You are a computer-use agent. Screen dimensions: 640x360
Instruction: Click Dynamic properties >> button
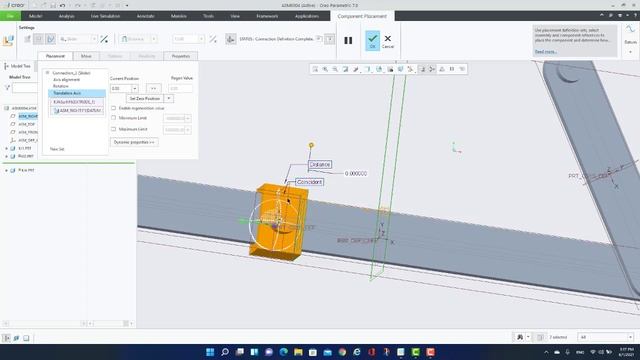click(x=134, y=142)
